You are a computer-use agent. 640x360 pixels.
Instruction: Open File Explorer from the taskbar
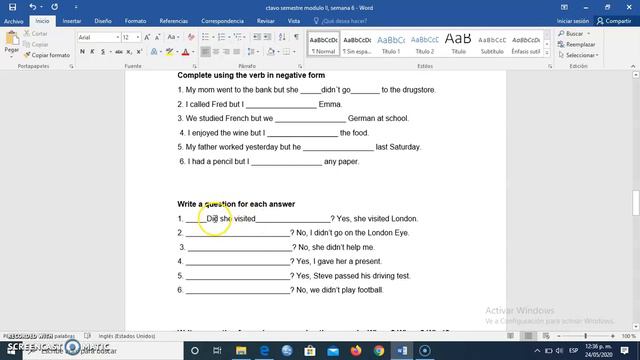tap(241, 351)
